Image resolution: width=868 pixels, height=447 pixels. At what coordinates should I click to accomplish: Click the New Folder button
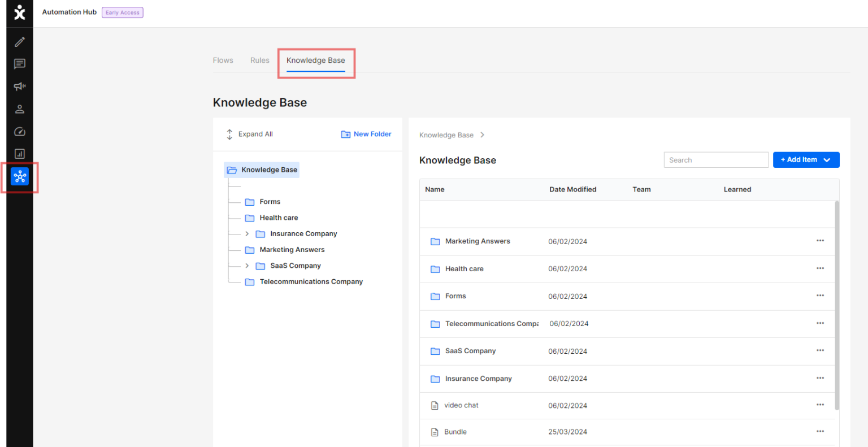(366, 134)
